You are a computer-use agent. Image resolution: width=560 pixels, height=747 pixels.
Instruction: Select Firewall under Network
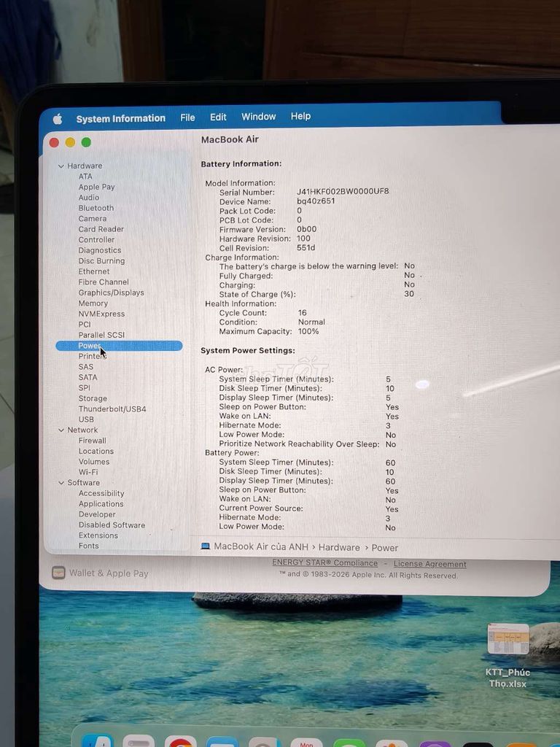coord(93,441)
